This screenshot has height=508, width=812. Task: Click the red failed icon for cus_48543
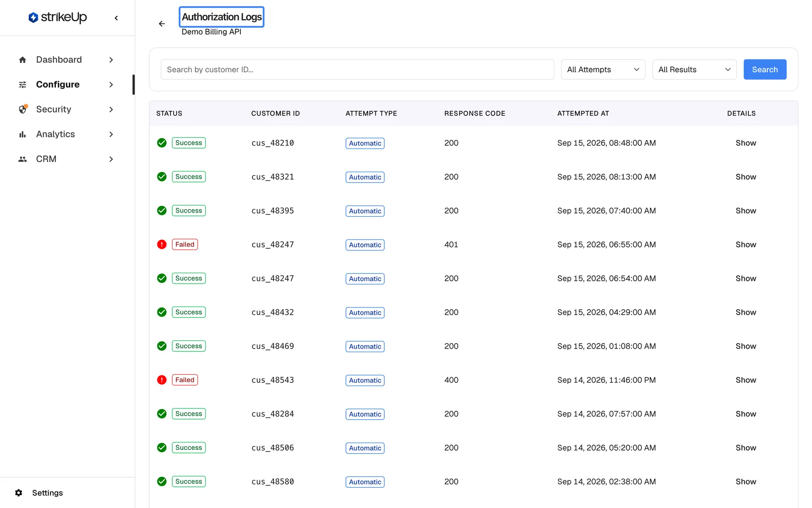tap(162, 380)
